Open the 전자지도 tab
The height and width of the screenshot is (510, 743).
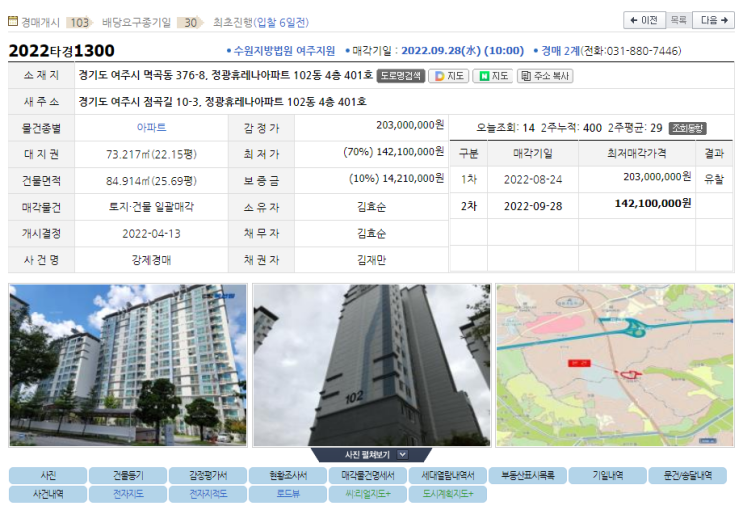[128, 494]
